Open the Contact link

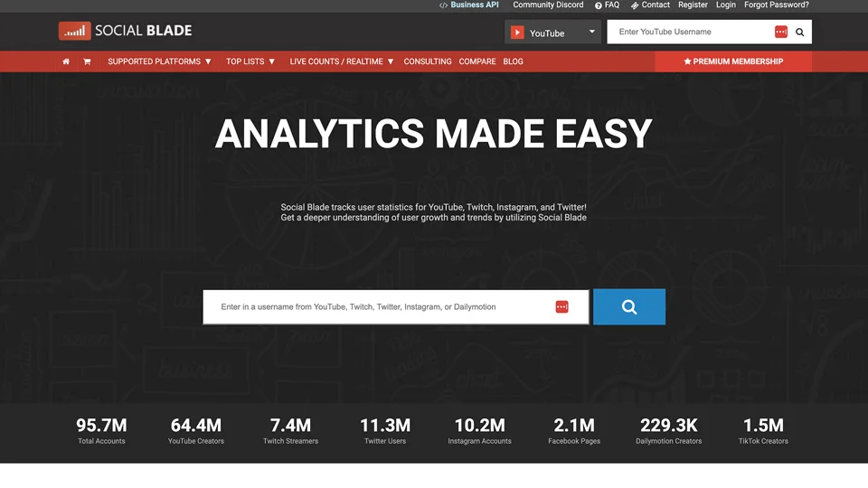pyautogui.click(x=656, y=5)
